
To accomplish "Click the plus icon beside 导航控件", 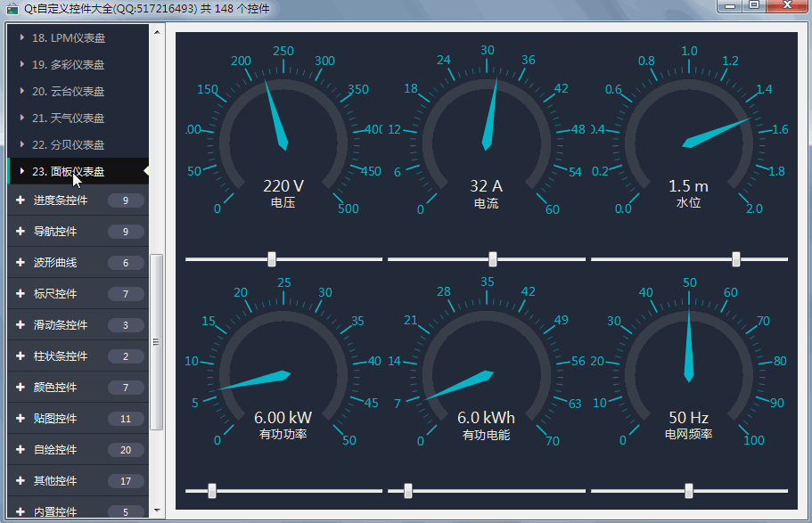I will point(21,231).
